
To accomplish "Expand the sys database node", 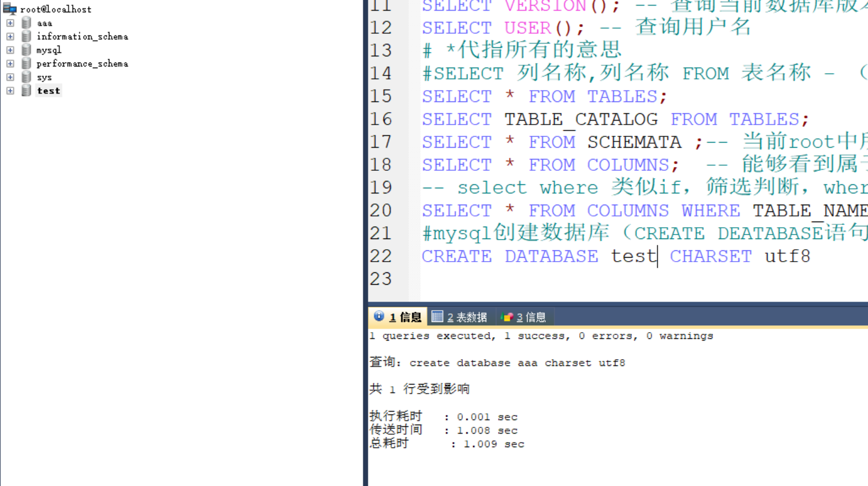I will (10, 77).
